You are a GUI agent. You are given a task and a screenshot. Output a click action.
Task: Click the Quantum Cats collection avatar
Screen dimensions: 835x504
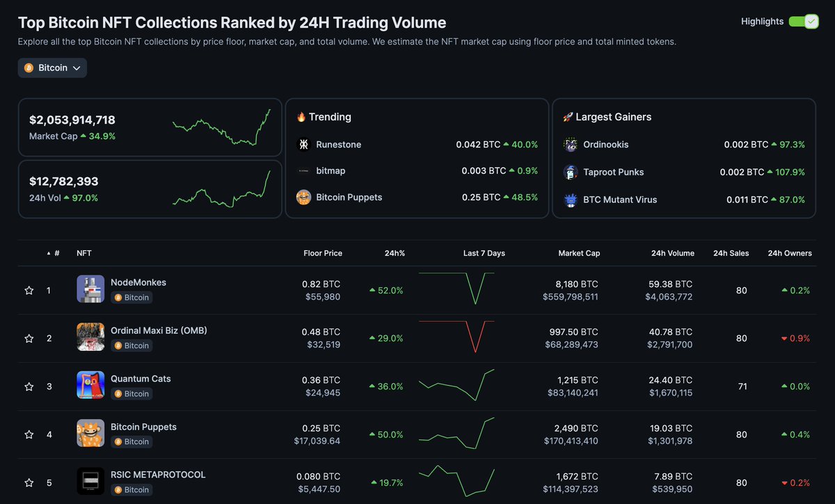coord(90,384)
